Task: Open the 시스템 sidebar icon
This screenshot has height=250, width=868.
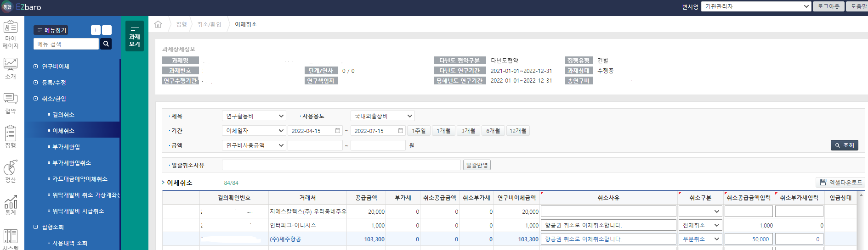Action: pyautogui.click(x=10, y=239)
